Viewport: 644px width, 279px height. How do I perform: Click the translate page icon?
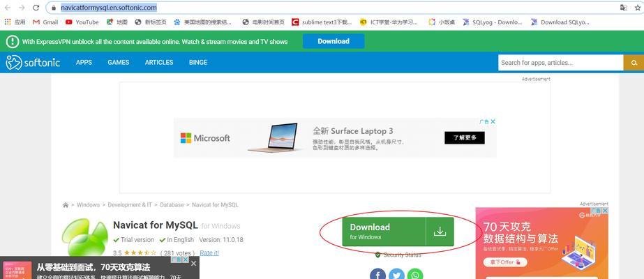tap(624, 8)
